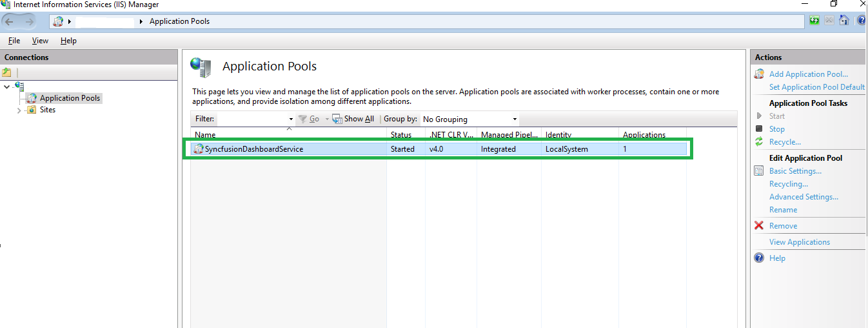
Task: Click the greyed Start play icon
Action: (x=759, y=116)
